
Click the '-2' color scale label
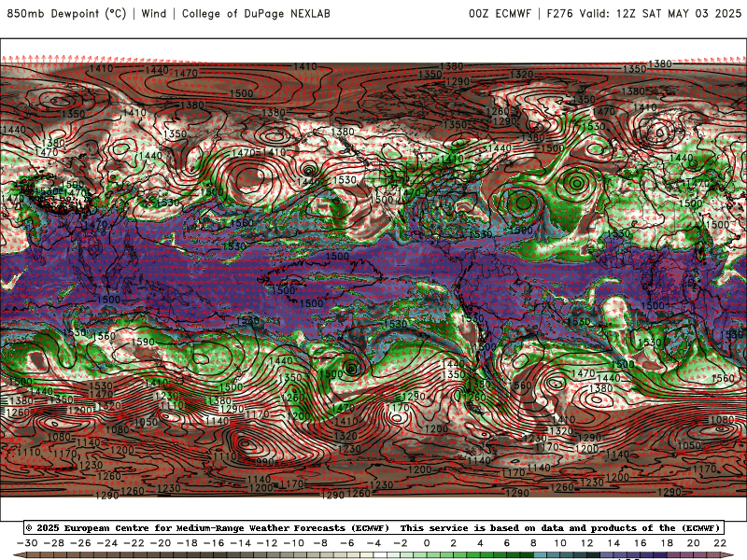pyautogui.click(x=401, y=543)
